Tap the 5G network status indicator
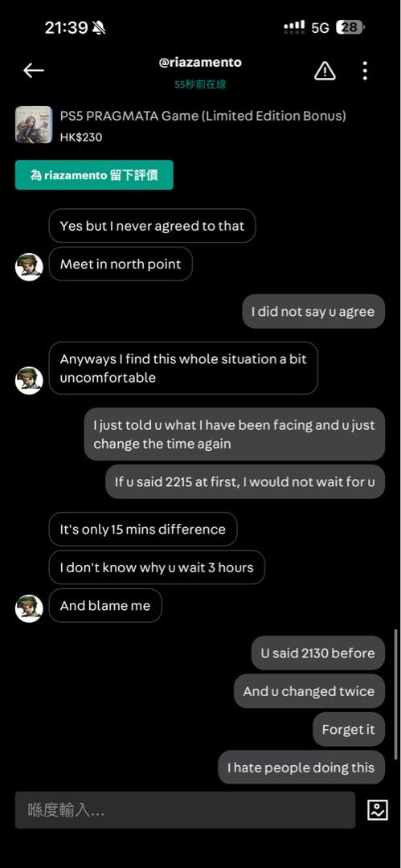The width and height of the screenshot is (401, 868). (x=320, y=27)
